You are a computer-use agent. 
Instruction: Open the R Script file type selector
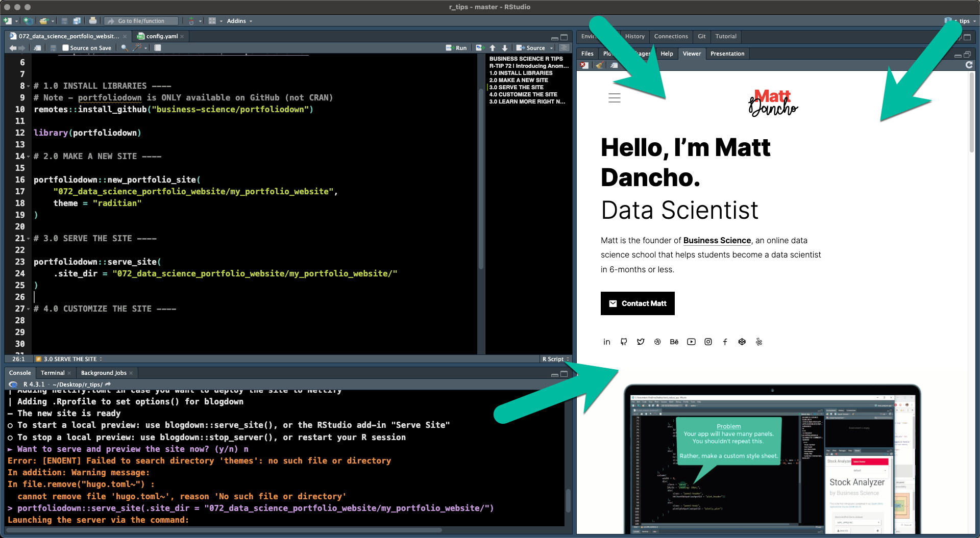pos(555,359)
